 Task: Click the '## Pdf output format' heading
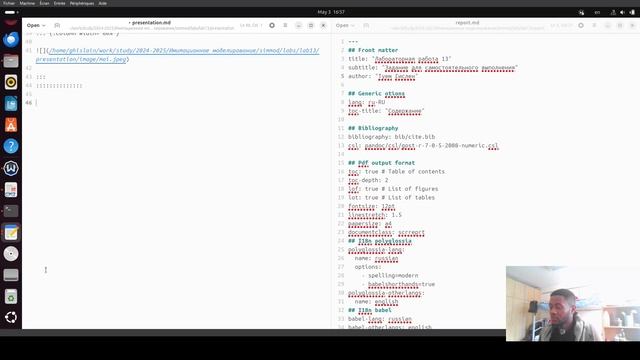[381, 163]
